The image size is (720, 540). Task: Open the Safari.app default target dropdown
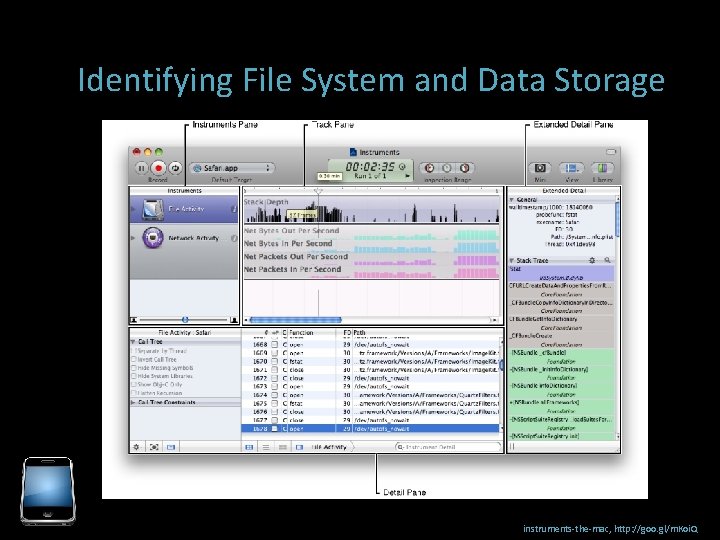coord(232,168)
